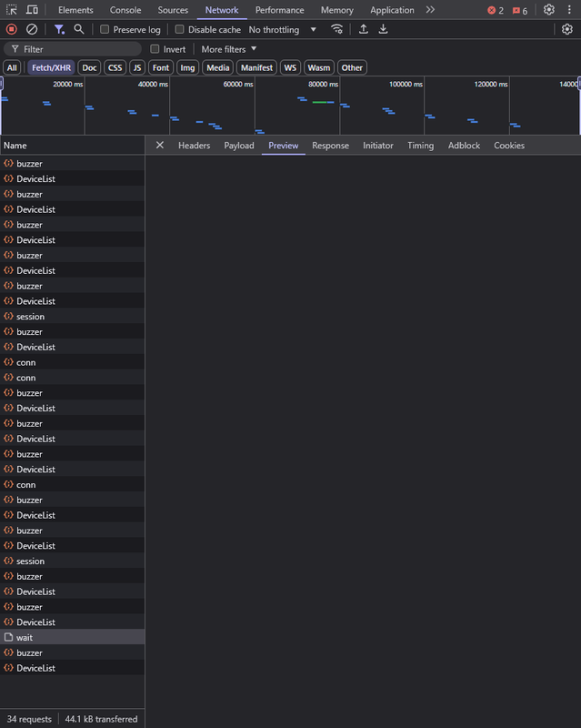Screen dimensions: 581x728
Task: Toggle the Font filter chip
Action: [161, 67]
